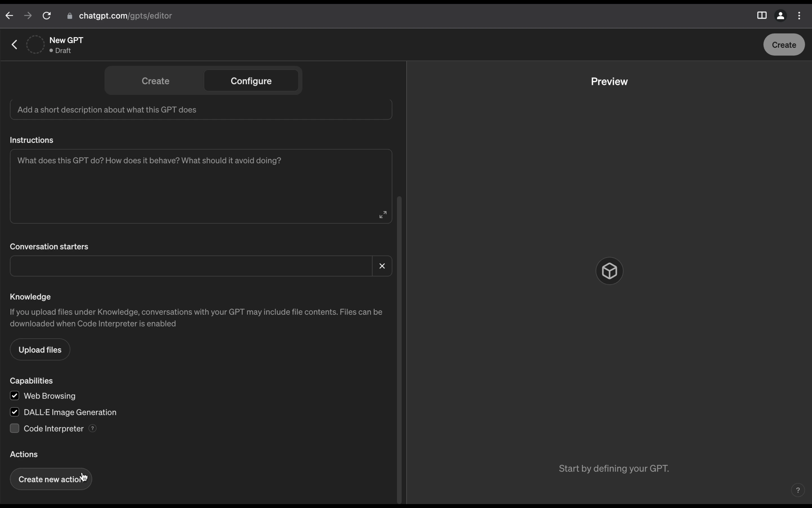Image resolution: width=812 pixels, height=508 pixels.
Task: Reload the page with refresh icon
Action: [47, 16]
